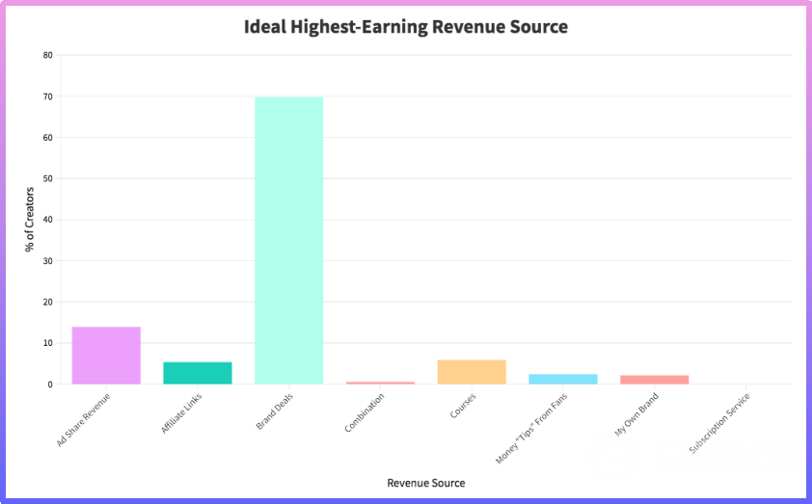Click the 50 tick on y-axis

tap(47, 178)
